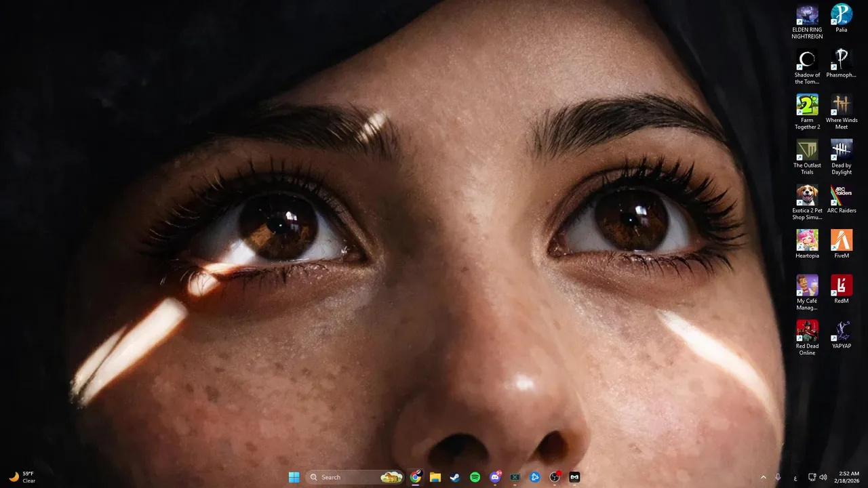This screenshot has height=488, width=868.
Task: Select the Farm Together 2 shortcut
Action: click(807, 113)
